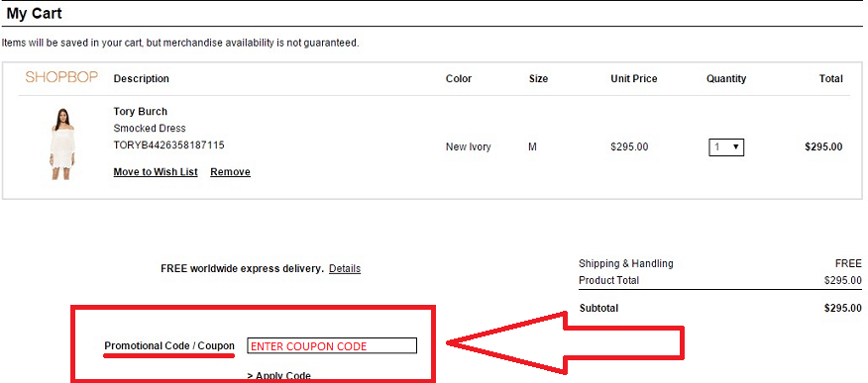Click the Tory Burch brand name

(x=140, y=111)
